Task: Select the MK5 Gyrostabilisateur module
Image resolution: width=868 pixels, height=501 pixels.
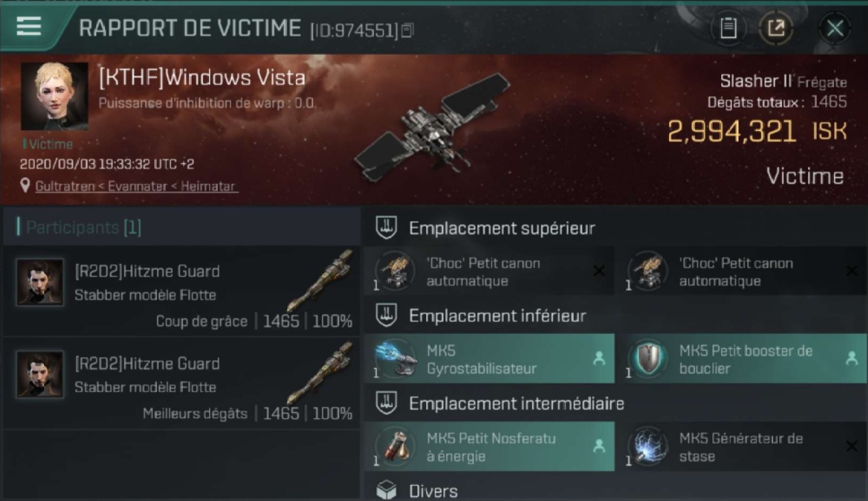Action: point(489,359)
